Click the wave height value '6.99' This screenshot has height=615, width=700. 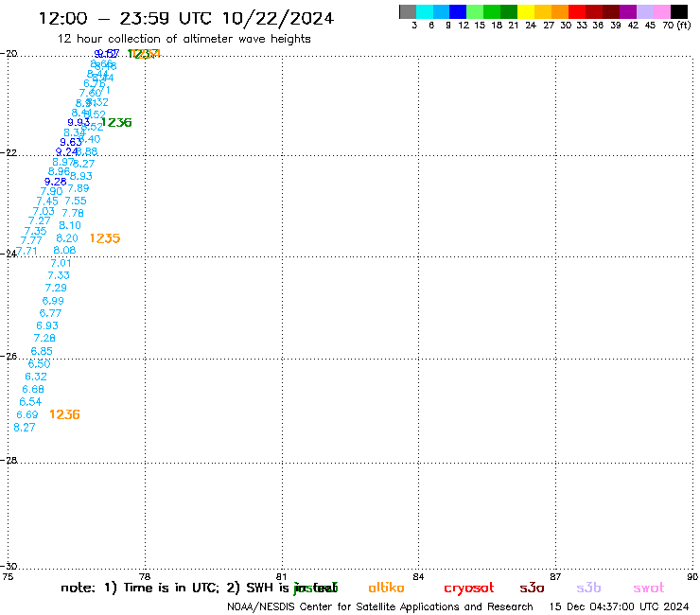pyautogui.click(x=53, y=301)
